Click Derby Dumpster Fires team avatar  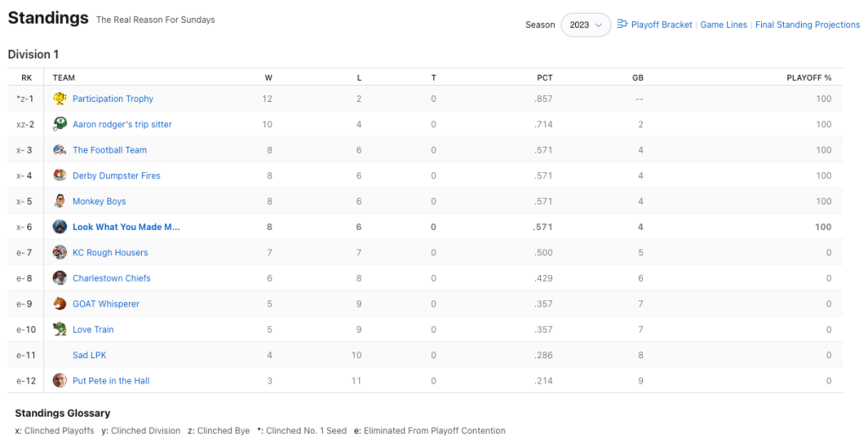click(59, 176)
